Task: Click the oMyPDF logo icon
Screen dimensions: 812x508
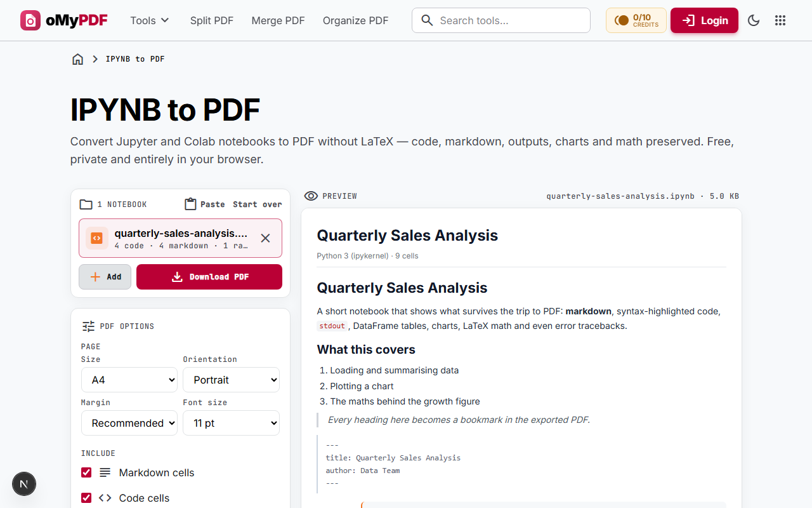Action: coord(30,20)
